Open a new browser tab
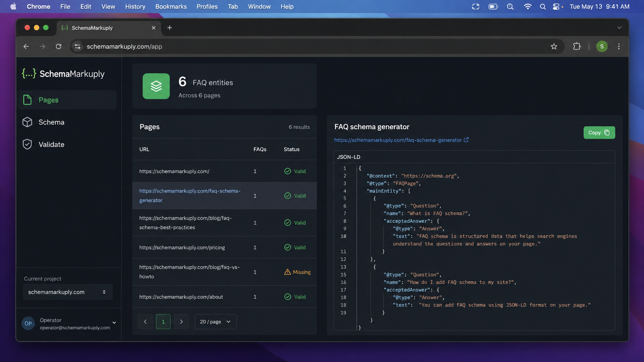This screenshot has height=362, width=644. coord(169,28)
